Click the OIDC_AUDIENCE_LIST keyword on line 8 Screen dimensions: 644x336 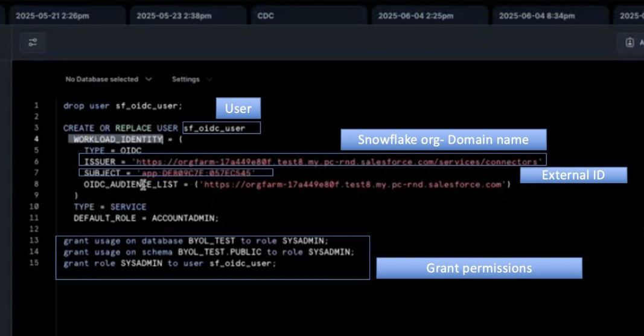(x=130, y=184)
